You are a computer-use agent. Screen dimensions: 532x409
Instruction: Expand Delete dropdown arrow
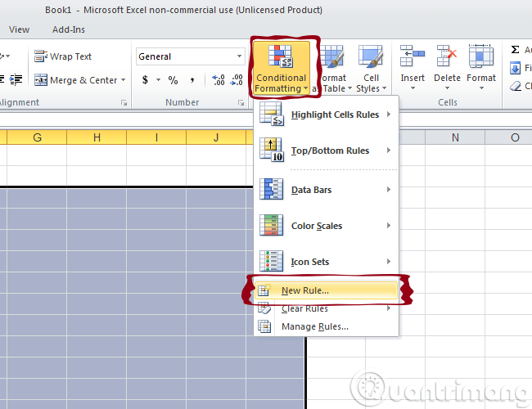coord(447,88)
